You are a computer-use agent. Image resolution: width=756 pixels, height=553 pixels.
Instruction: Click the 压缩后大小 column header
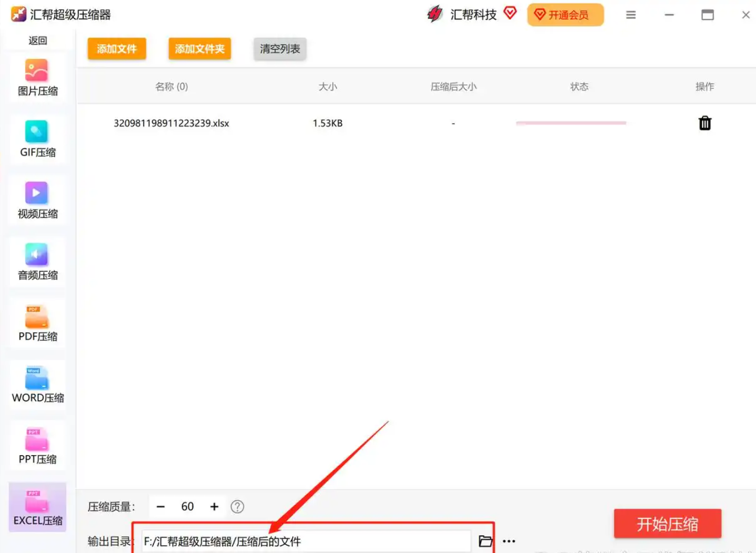pyautogui.click(x=453, y=87)
